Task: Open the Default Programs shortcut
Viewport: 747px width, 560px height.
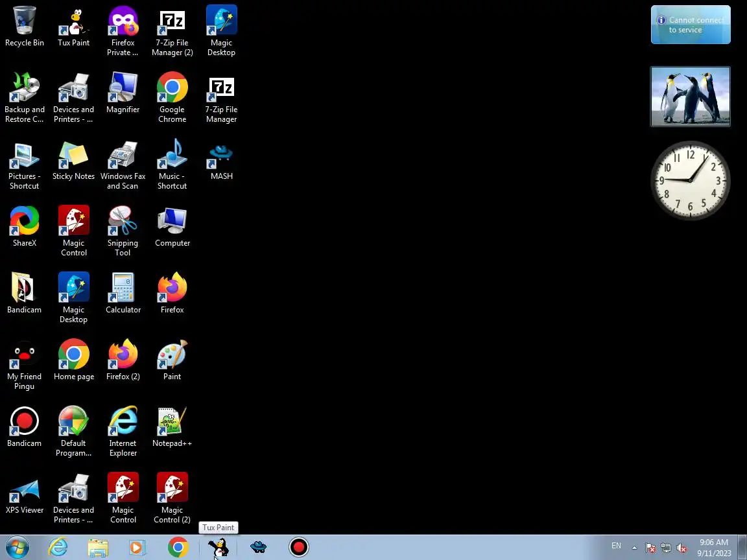Action: [73, 432]
